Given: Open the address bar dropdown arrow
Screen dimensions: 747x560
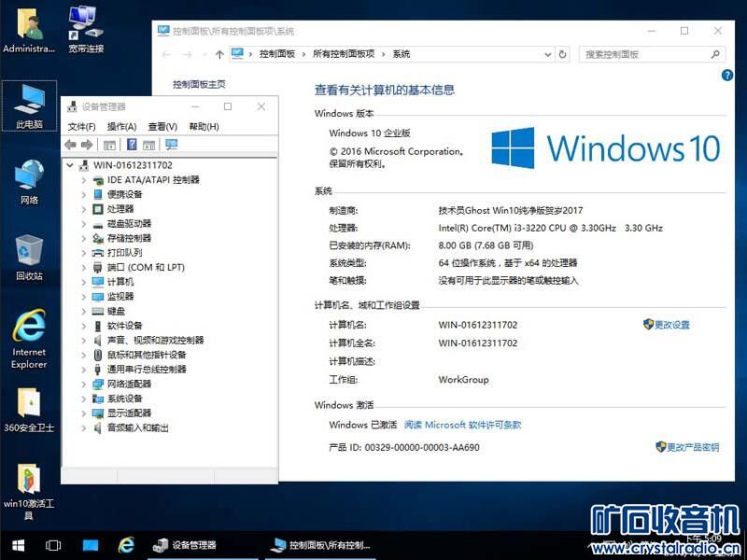Looking at the screenshot, I should [x=546, y=53].
